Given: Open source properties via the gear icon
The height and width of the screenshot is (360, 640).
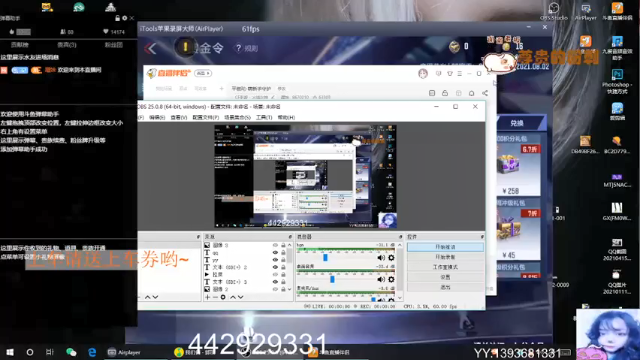Looking at the screenshot, I should click(x=223, y=297).
